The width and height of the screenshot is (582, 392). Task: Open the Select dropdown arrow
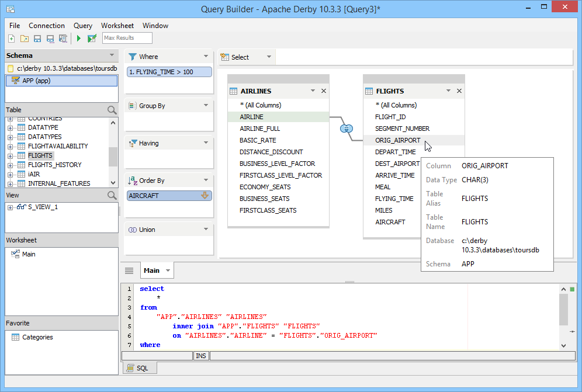tap(269, 57)
